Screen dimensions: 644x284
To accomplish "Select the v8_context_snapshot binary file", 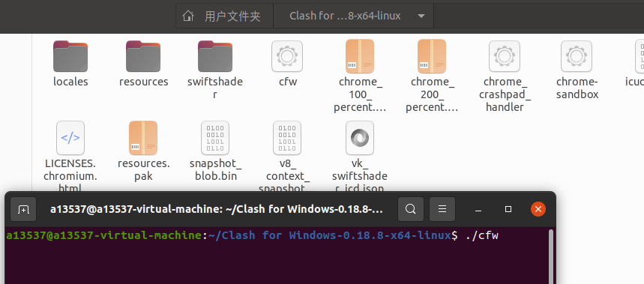I will (x=287, y=138).
